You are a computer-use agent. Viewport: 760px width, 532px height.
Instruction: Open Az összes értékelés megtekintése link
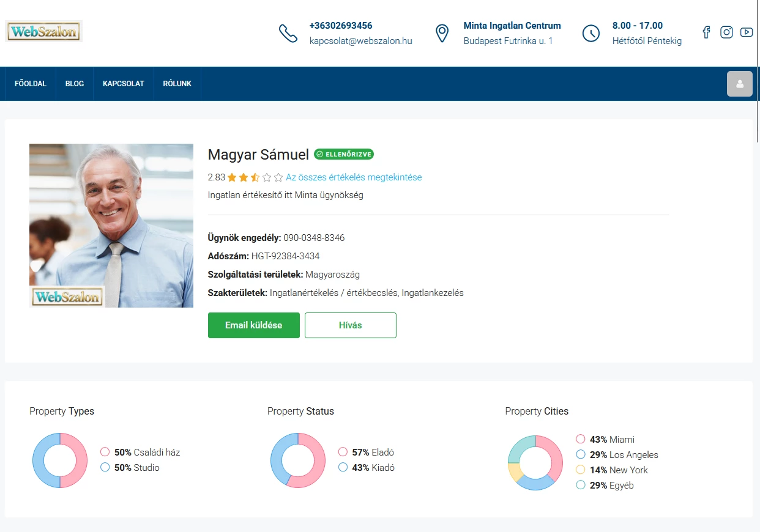pyautogui.click(x=354, y=177)
